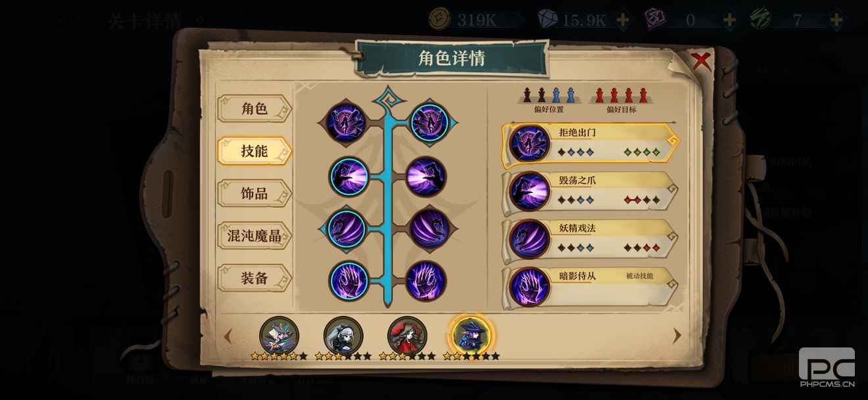The width and height of the screenshot is (868, 400).
Task: Select the silver-haired character portrait
Action: coord(343,336)
